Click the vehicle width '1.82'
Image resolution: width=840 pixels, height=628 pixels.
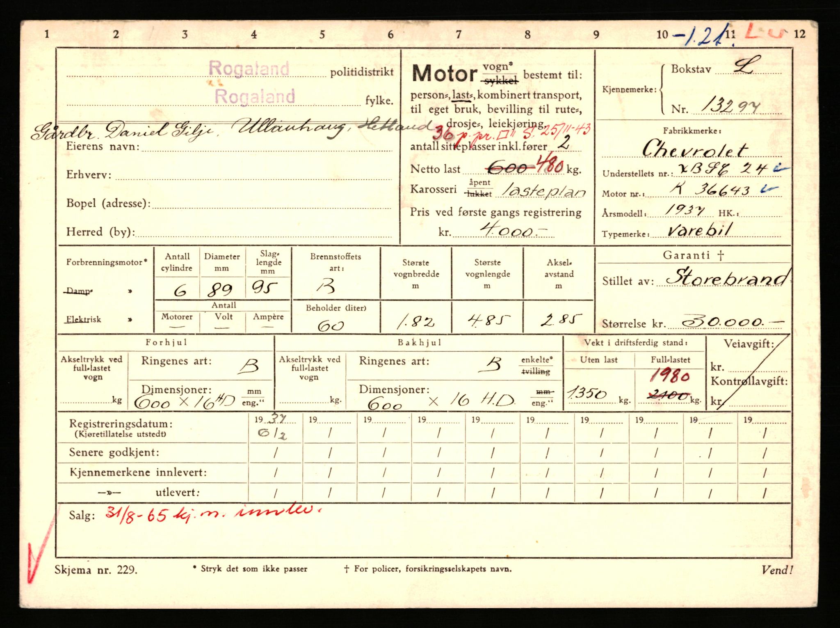(416, 322)
